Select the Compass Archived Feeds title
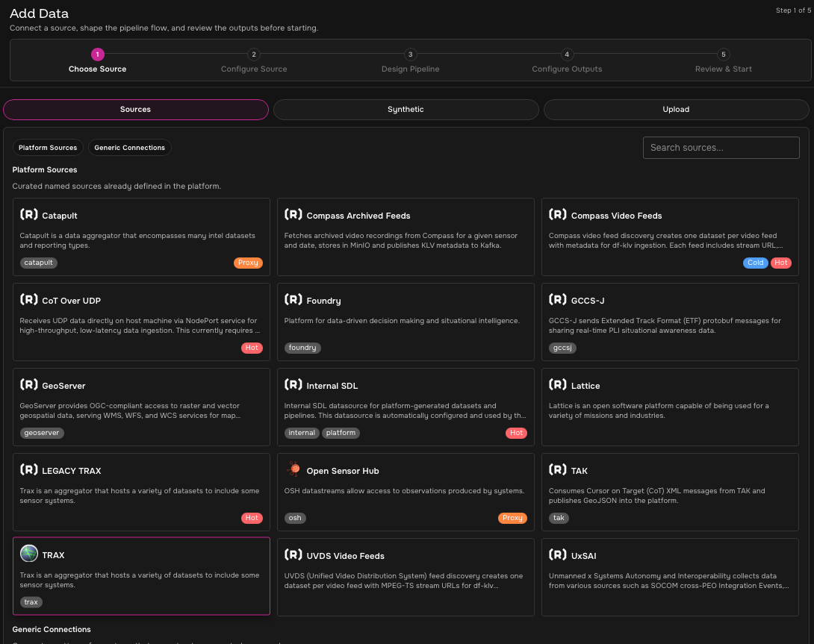The image size is (814, 644). 358,216
